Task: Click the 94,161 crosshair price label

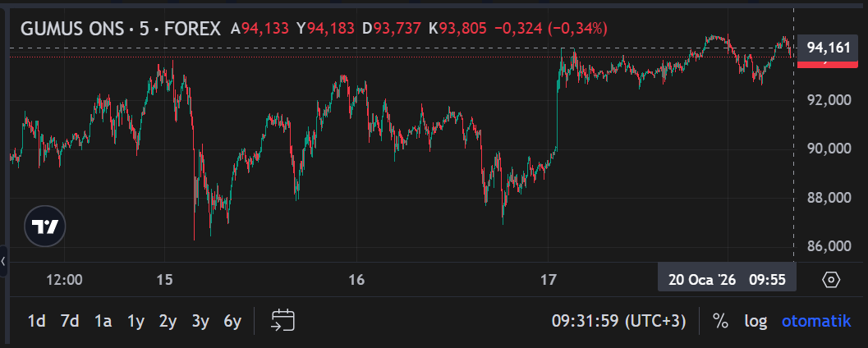Action: (828, 48)
